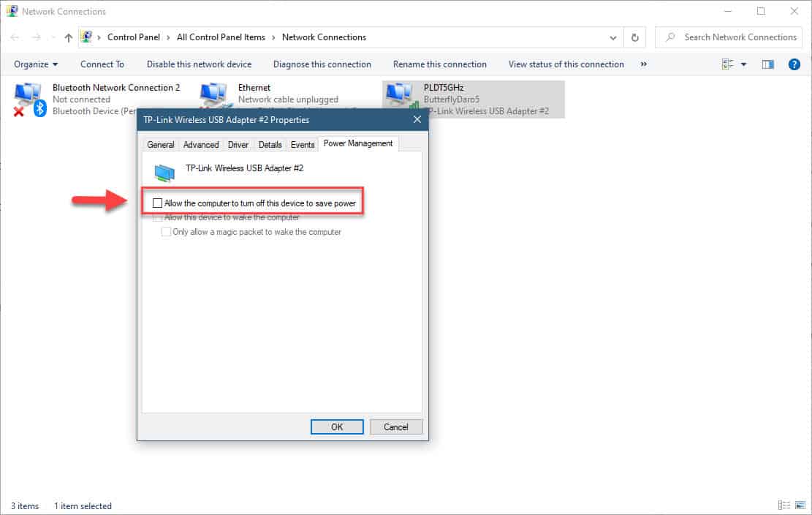Cancel the adapter Properties dialog

396,427
